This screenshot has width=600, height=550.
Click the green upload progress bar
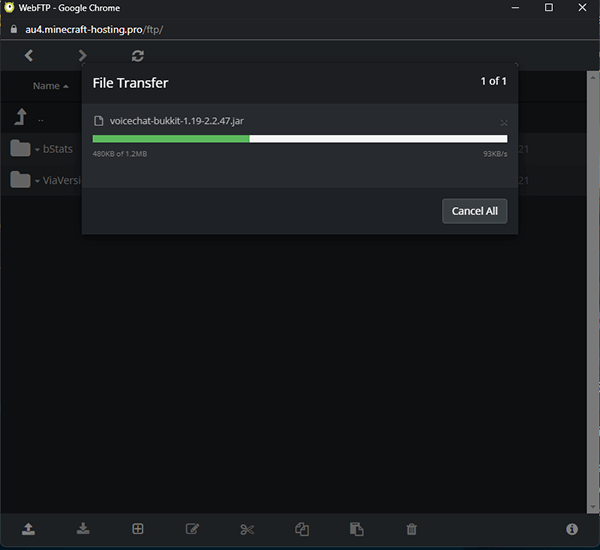point(171,139)
